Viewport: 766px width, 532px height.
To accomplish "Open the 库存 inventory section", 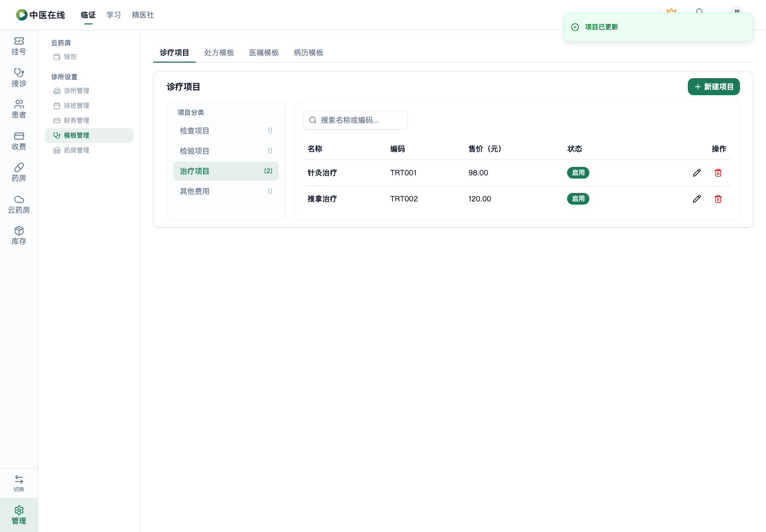I will pyautogui.click(x=19, y=236).
